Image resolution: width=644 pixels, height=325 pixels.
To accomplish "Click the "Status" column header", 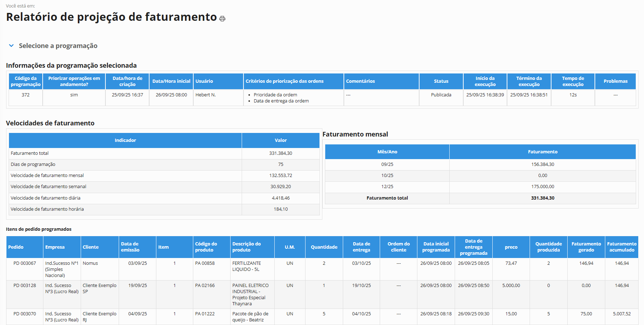I will (441, 81).
